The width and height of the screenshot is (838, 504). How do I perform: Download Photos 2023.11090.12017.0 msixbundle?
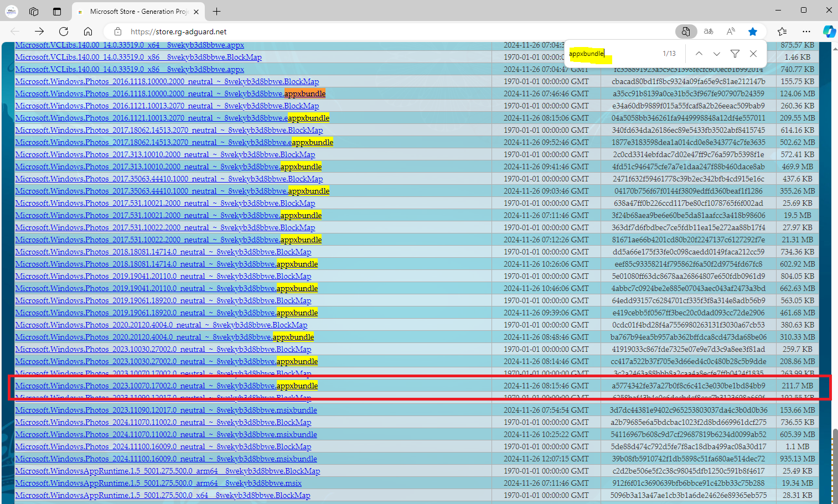(166, 410)
